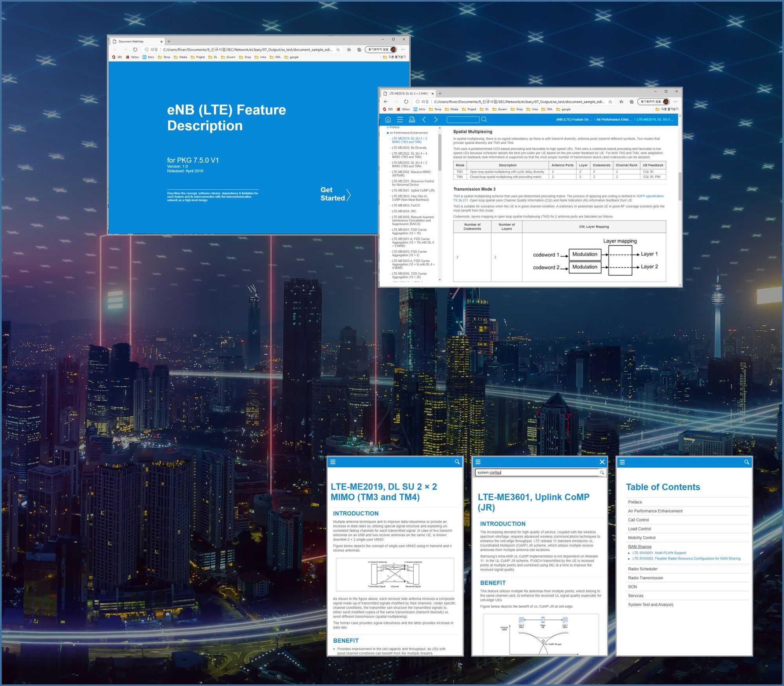Open search in the Table of Contents mobile panel

click(x=746, y=462)
